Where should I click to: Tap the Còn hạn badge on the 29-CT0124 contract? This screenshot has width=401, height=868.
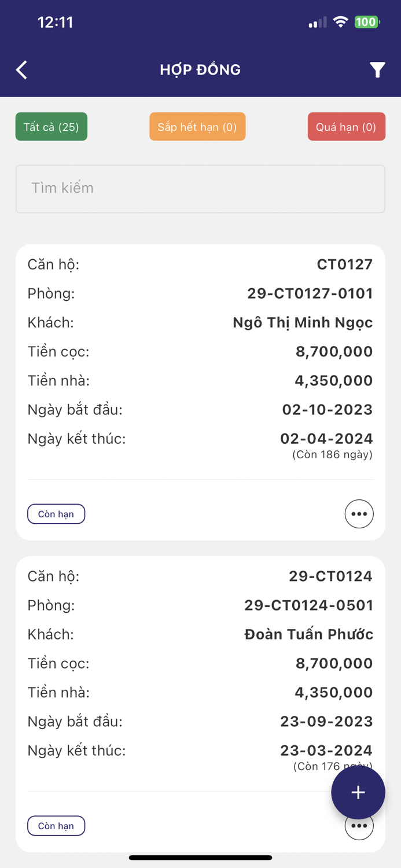pos(56,826)
